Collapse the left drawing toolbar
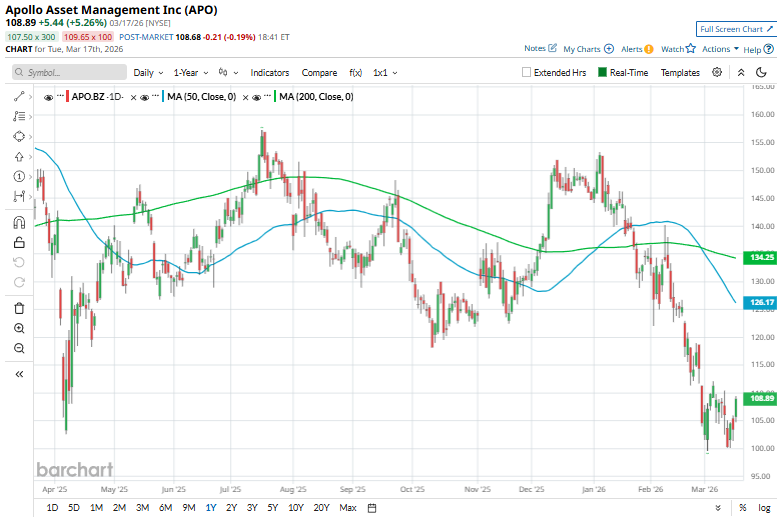This screenshot has width=777, height=521. tap(19, 374)
